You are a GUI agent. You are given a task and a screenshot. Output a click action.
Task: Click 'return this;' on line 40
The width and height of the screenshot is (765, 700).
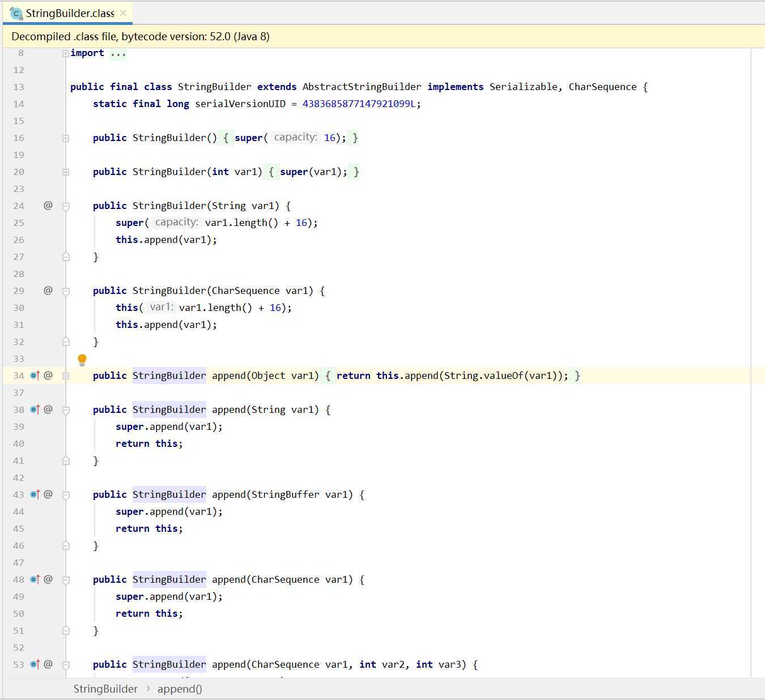[150, 443]
